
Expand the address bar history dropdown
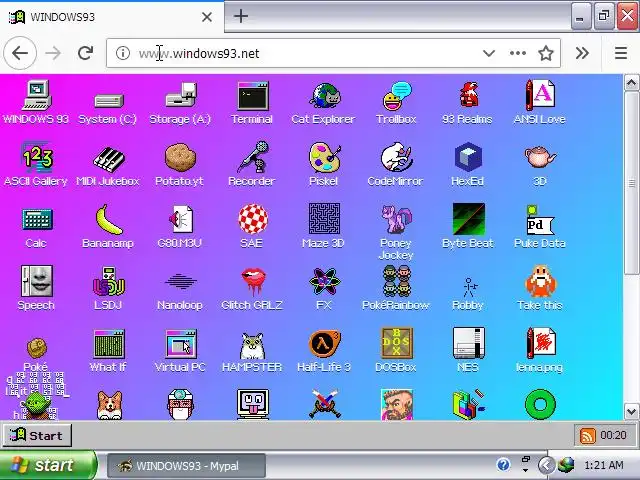(489, 53)
